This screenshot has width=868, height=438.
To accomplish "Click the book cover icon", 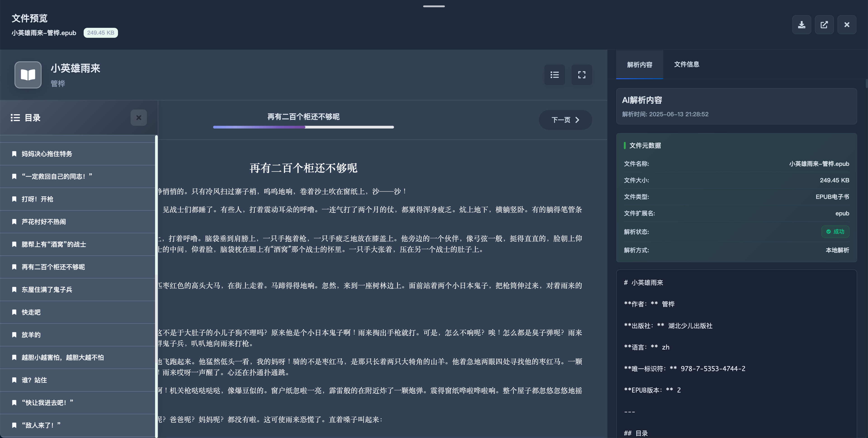I will pyautogui.click(x=28, y=74).
